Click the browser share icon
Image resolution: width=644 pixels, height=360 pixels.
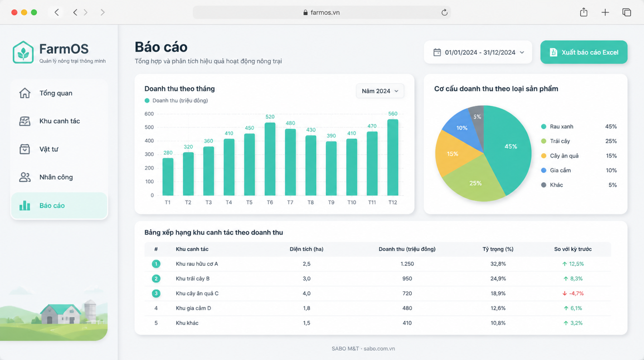point(584,12)
